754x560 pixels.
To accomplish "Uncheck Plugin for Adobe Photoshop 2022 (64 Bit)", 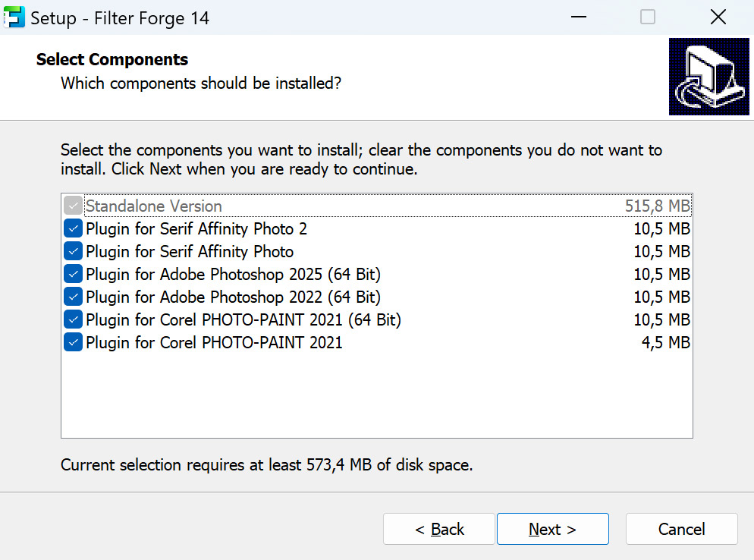I will (72, 297).
